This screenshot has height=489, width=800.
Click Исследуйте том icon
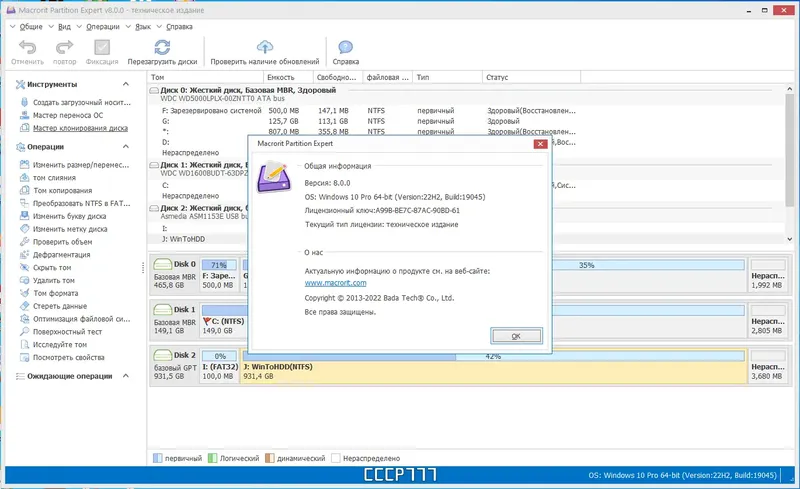(x=24, y=344)
